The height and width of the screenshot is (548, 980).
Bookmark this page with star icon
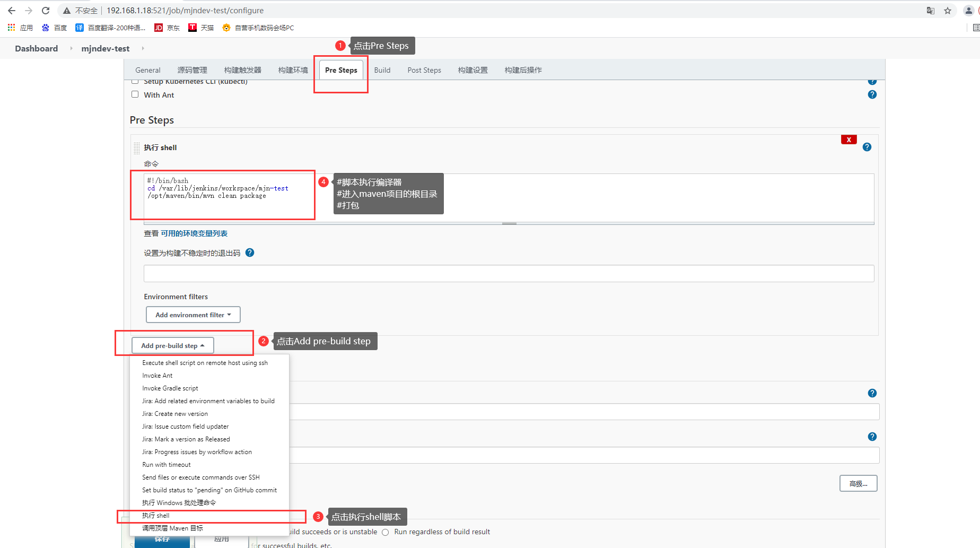tap(948, 11)
